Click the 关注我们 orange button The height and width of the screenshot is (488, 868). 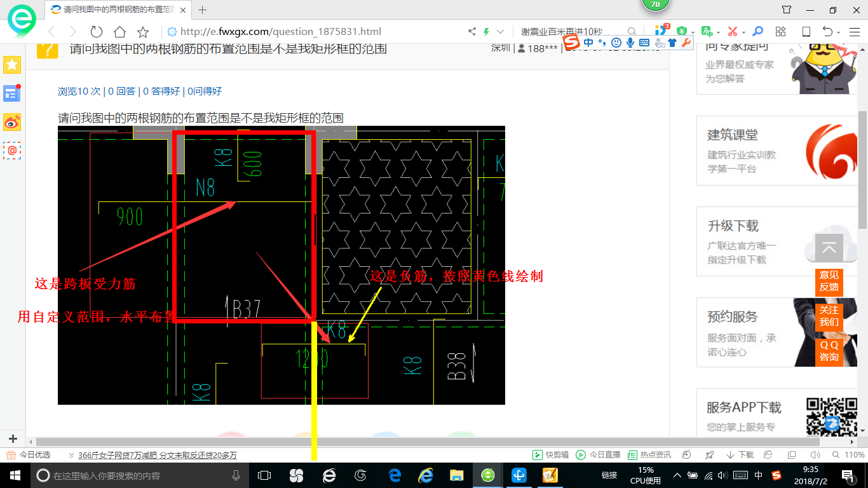(x=829, y=316)
